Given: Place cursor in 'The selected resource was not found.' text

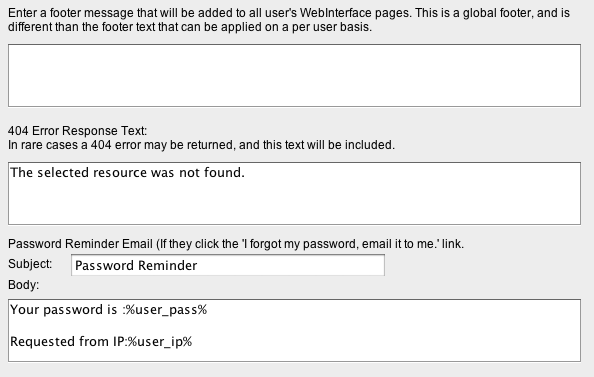Looking at the screenshot, I should coord(127,173).
